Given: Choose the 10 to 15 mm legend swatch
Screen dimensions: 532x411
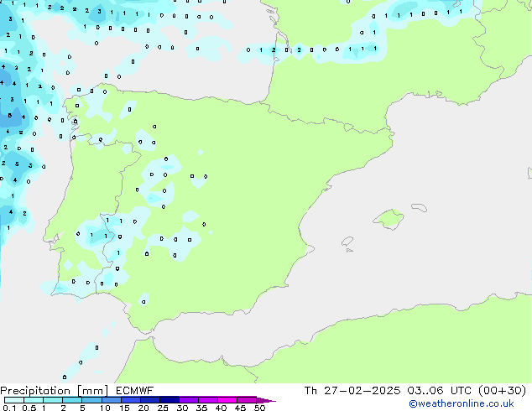Looking at the screenshot, I should (x=111, y=400).
